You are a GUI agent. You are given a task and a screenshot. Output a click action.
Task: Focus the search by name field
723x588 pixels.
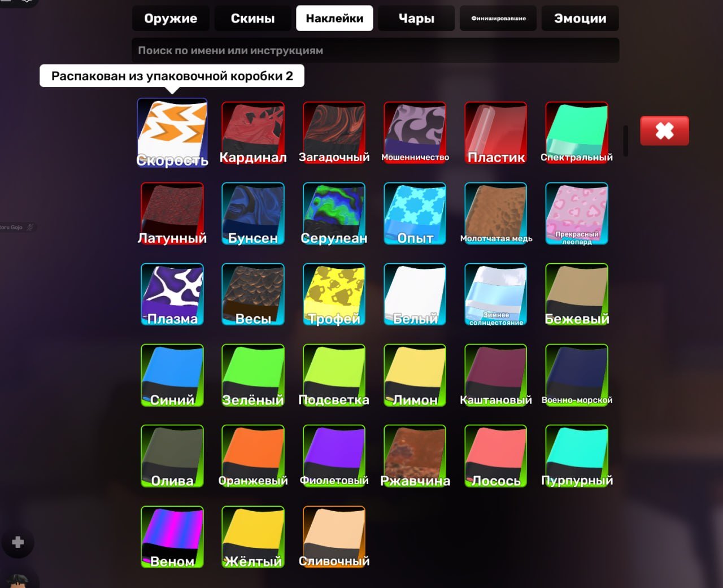tap(376, 50)
